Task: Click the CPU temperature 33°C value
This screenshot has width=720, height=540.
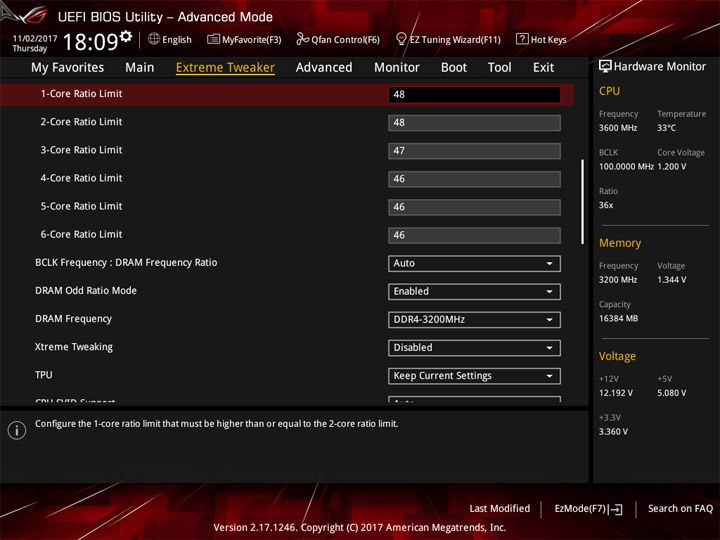Action: (666, 128)
